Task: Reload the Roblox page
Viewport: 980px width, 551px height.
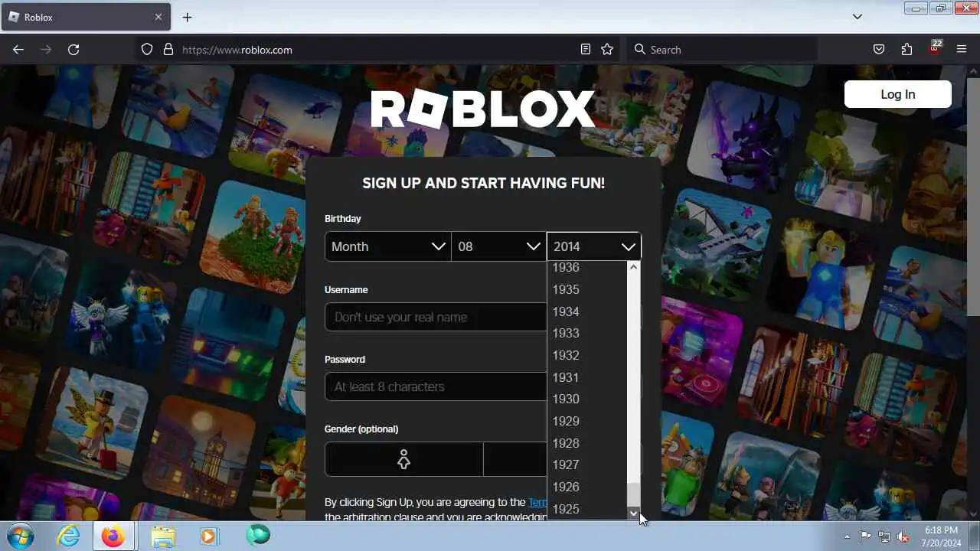Action: click(x=73, y=50)
